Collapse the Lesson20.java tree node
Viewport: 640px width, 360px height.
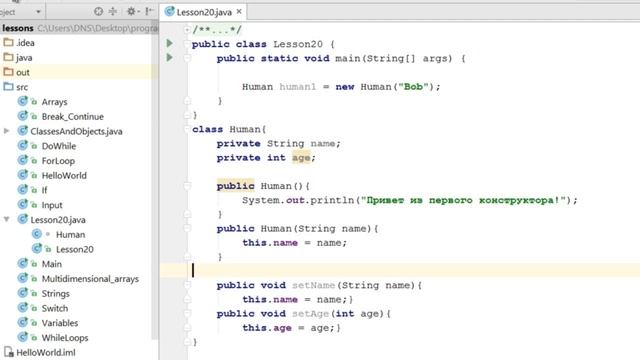(x=6, y=219)
